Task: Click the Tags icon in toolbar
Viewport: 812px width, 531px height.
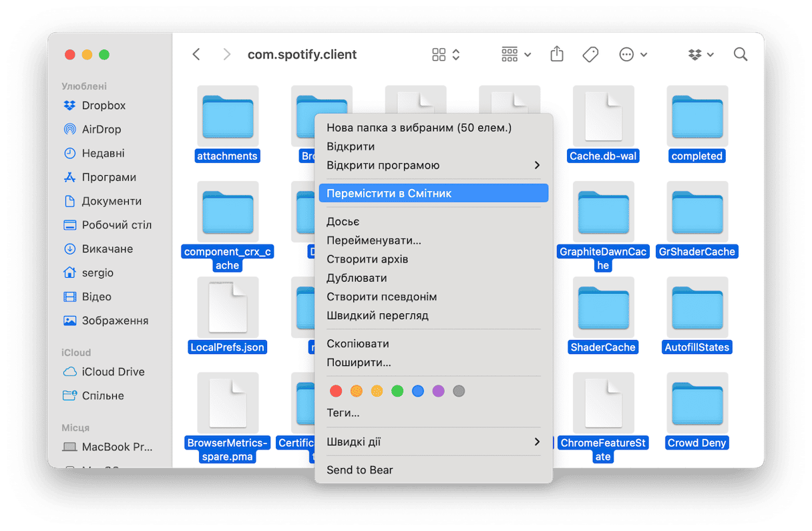Action: [x=590, y=55]
